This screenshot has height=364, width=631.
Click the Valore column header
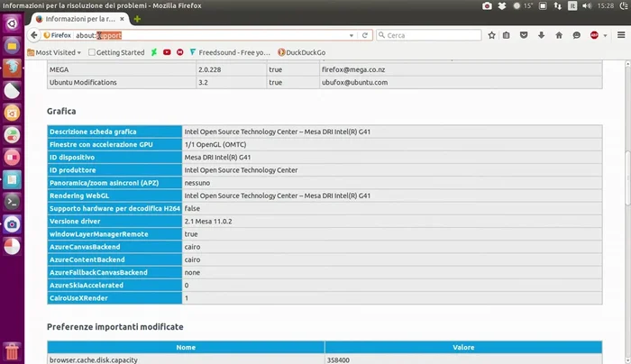coord(463,347)
